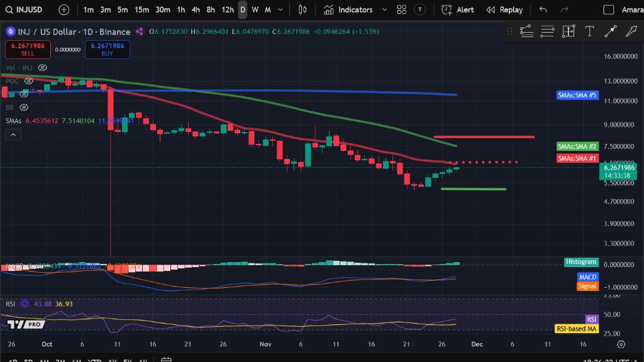Click the Alert clock icon
This screenshot has height=362, width=644.
447,10
